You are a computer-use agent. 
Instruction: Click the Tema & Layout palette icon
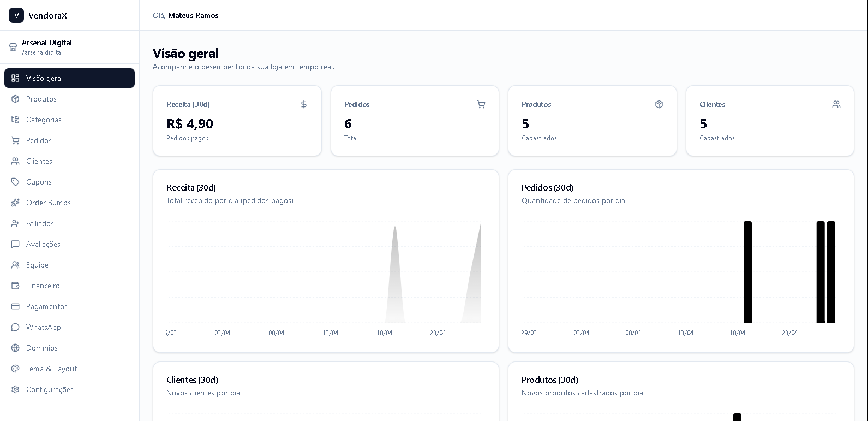coord(15,369)
